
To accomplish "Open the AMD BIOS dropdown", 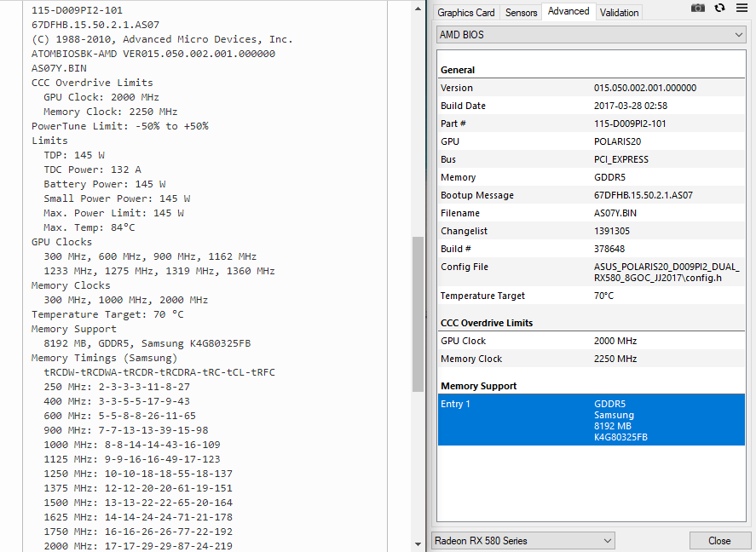I will point(592,35).
